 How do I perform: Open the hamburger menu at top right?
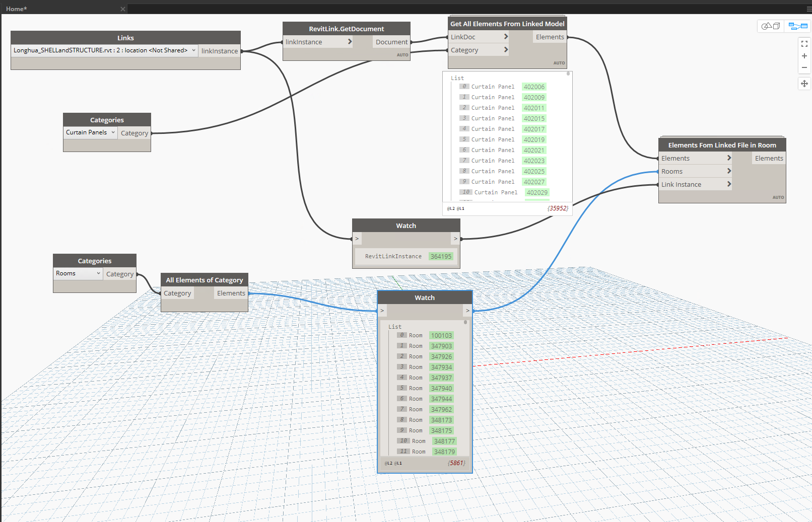pyautogui.click(x=809, y=9)
